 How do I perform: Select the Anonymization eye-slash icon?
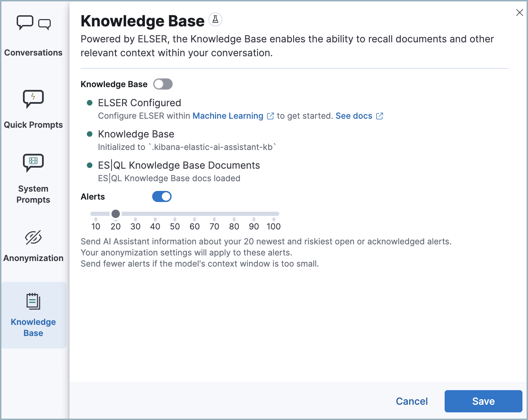pos(33,238)
